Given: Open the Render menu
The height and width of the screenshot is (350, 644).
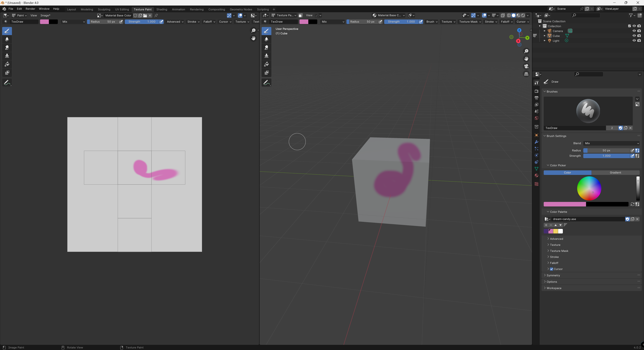Looking at the screenshot, I should 30,9.
